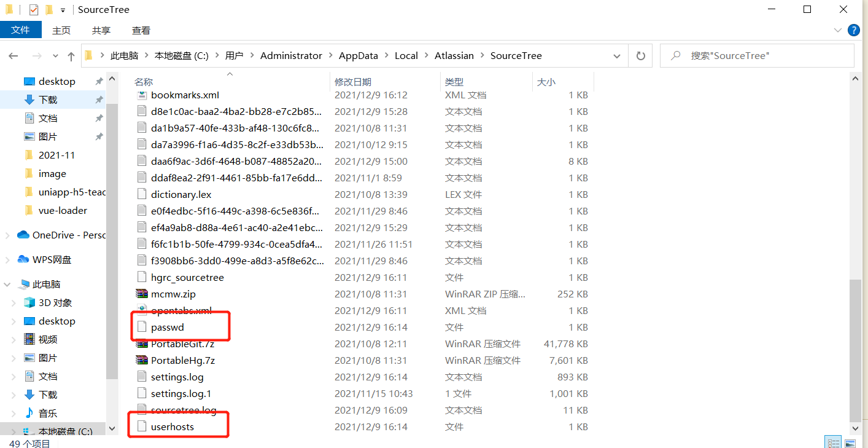Switch to the 查看 ribbon tab
The image size is (868, 448).
141,30
